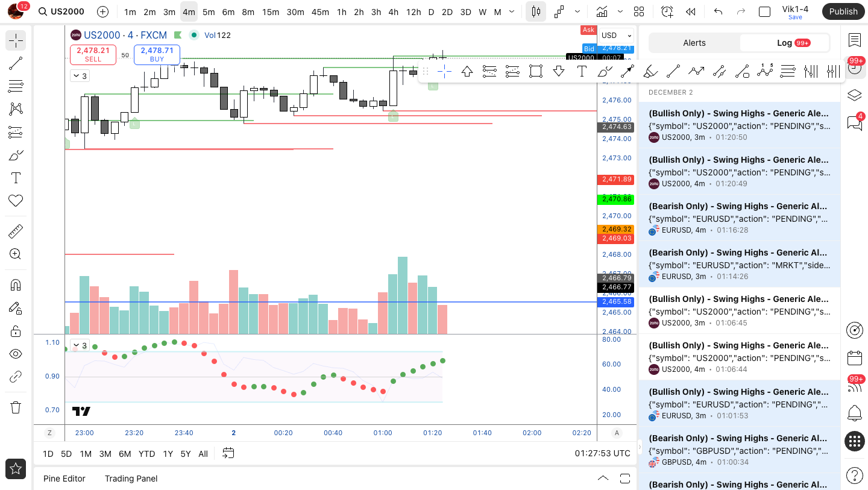Open the Chats panel with 4 badge

coord(855,122)
